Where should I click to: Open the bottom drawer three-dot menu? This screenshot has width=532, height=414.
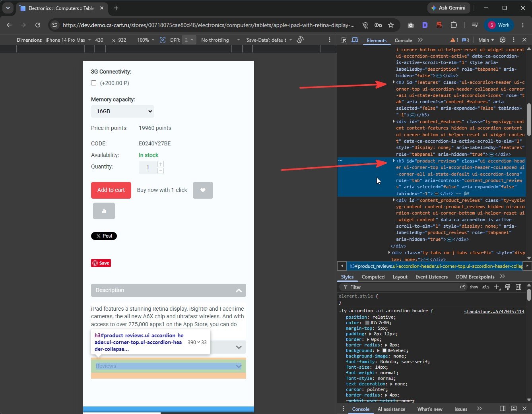344,409
